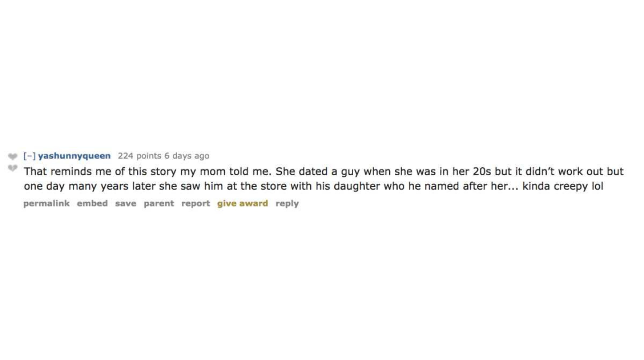Viewport: 644px width, 360px height.
Task: Go to the parent comment
Action: [159, 203]
